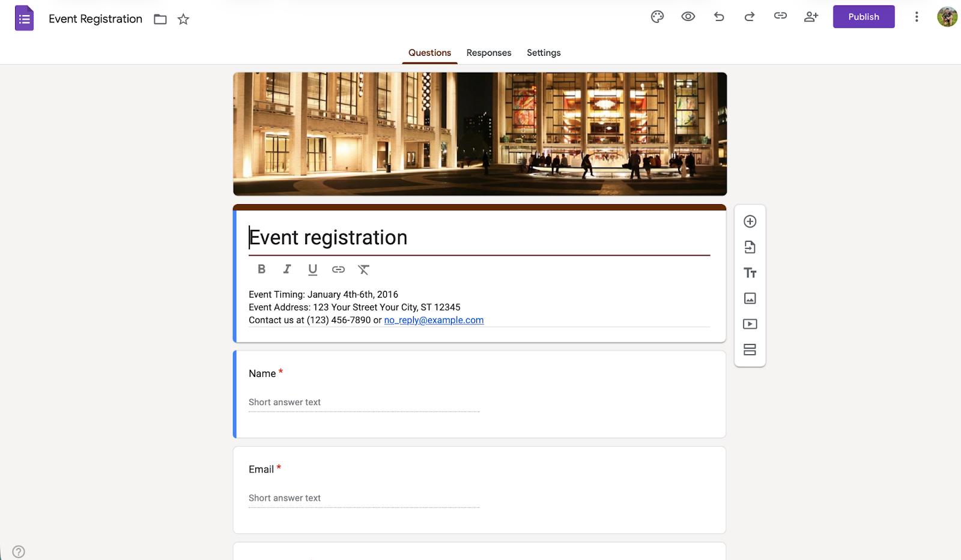This screenshot has width=961, height=560.
Task: Add a title and description block
Action: click(750, 272)
